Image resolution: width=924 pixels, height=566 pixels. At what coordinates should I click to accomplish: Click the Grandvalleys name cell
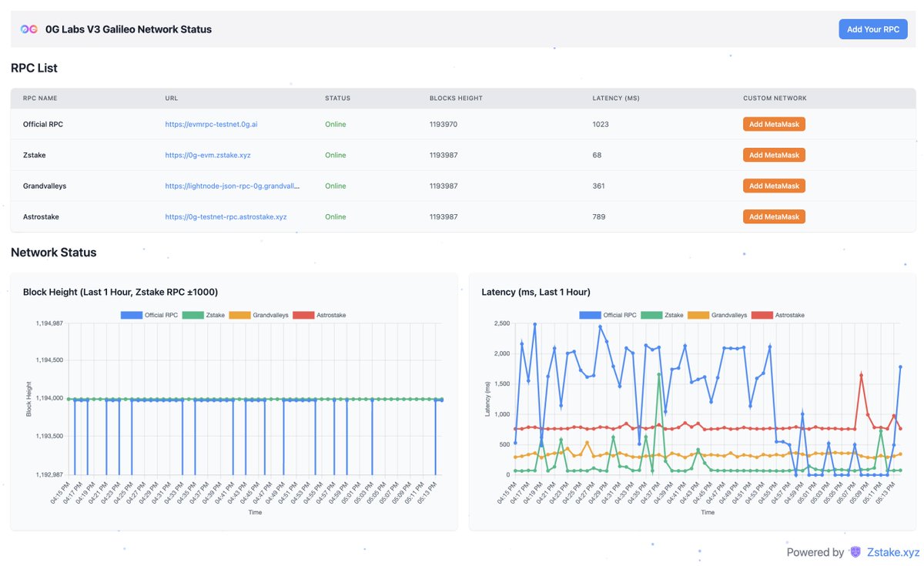(x=43, y=186)
